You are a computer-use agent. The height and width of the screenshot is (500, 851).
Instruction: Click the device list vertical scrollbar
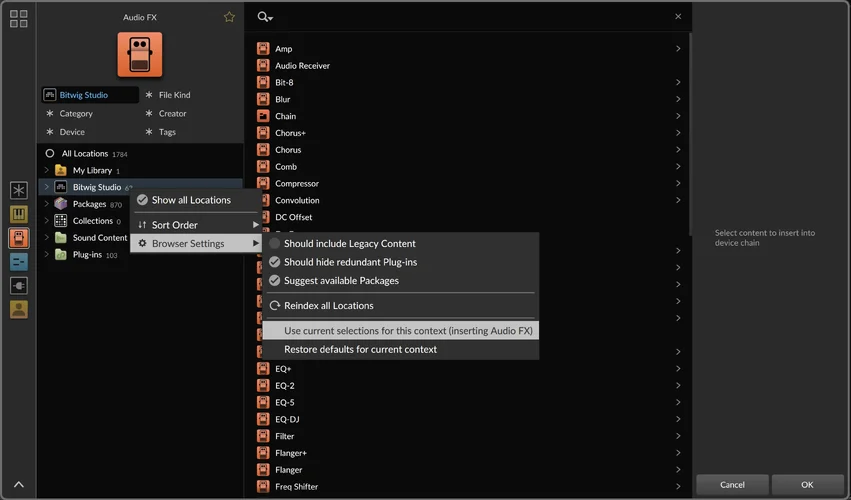tap(690, 135)
